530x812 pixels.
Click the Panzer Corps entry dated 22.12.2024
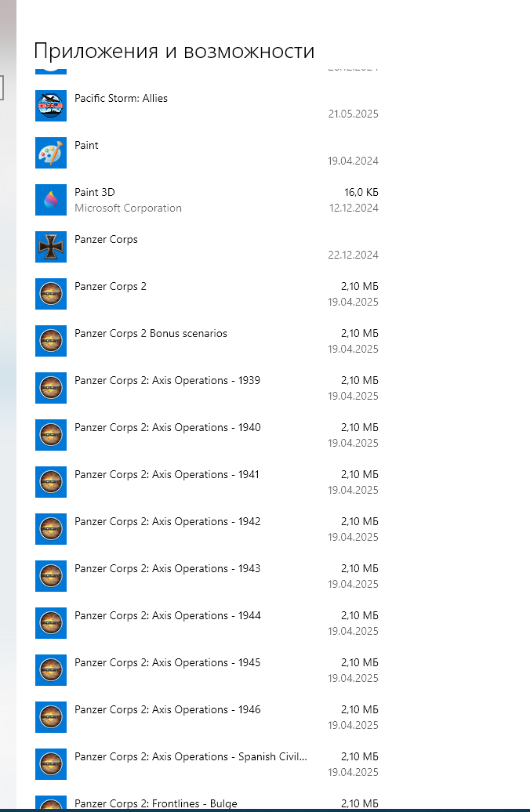pos(207,247)
